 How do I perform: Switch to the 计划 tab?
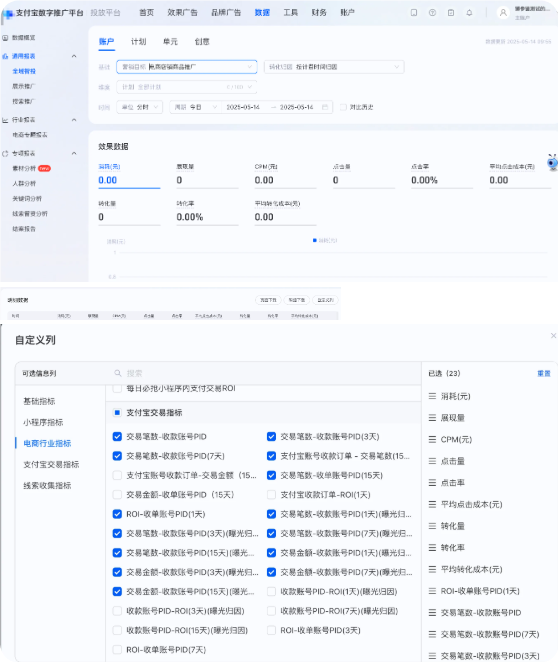138,41
